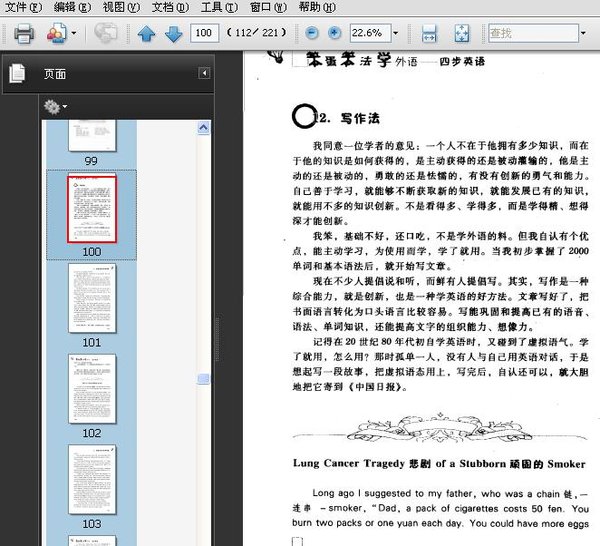
Task: Click the title 'Lung Cancer Tragedy' in the document
Action: point(349,463)
